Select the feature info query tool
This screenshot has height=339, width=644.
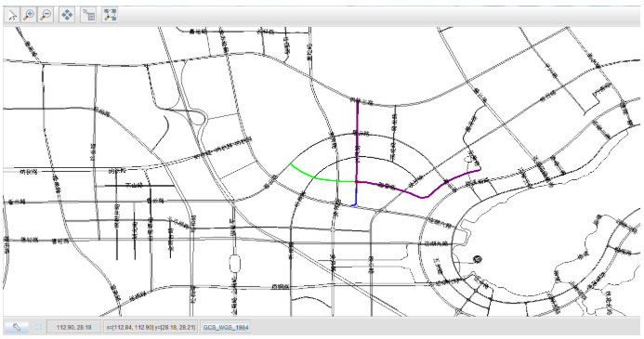click(88, 15)
